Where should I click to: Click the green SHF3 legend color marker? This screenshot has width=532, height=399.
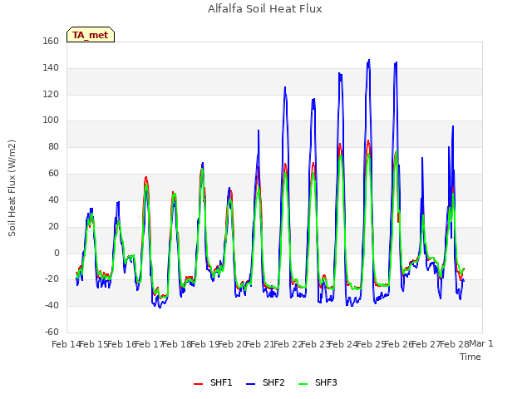[x=303, y=384]
